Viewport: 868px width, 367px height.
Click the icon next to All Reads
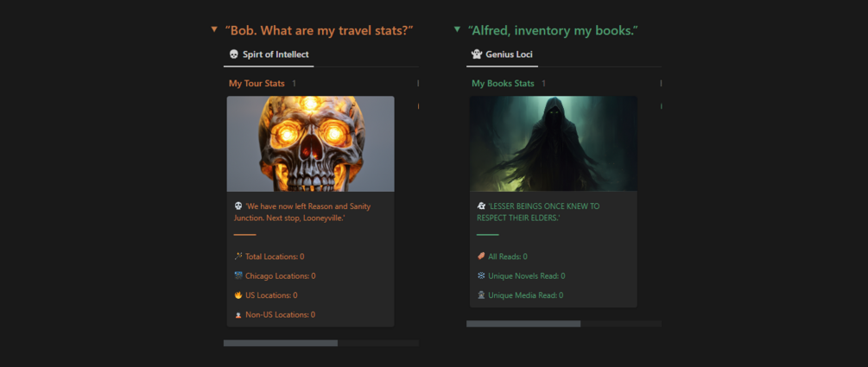(481, 256)
